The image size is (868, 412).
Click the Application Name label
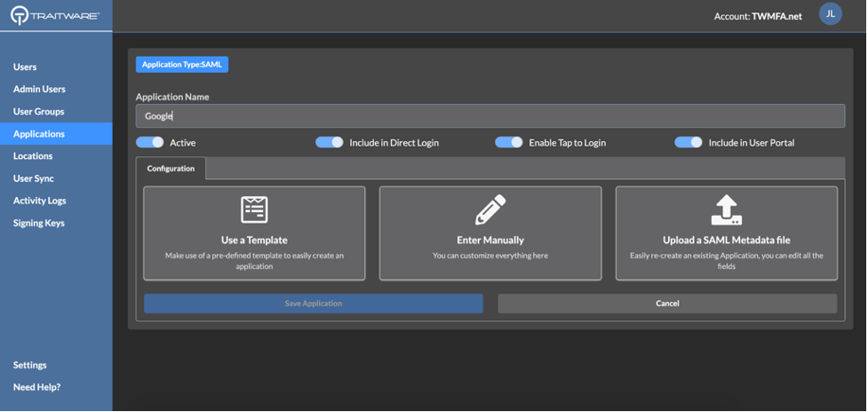coord(172,97)
